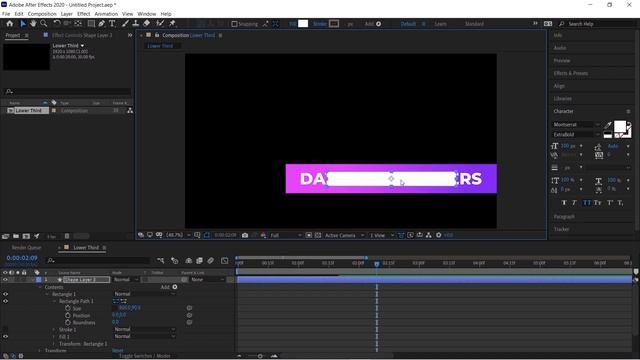The width and height of the screenshot is (640, 360).
Task: Open the Montserrat font family dropdown
Action: (576, 124)
